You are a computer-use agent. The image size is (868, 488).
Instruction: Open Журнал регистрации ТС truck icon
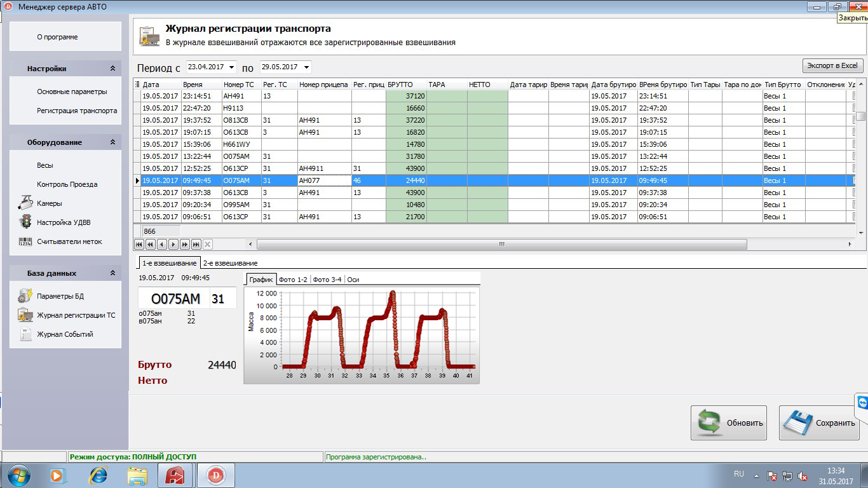point(25,315)
